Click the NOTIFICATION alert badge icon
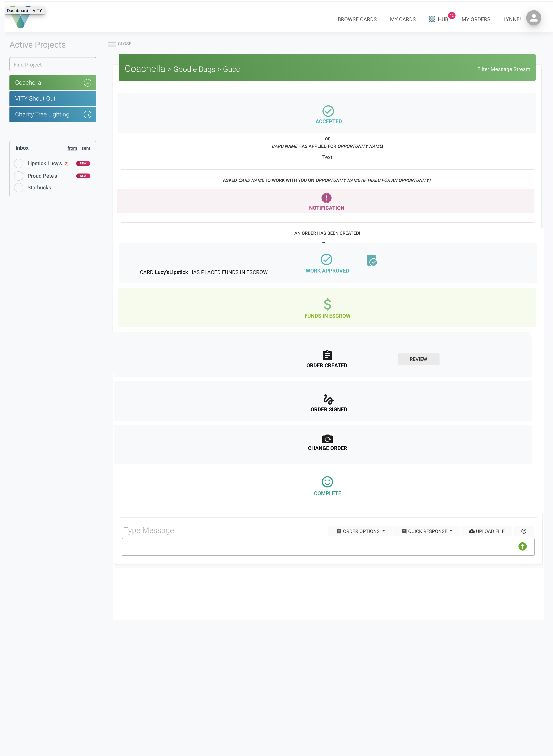The height and width of the screenshot is (756, 553). pos(326,198)
